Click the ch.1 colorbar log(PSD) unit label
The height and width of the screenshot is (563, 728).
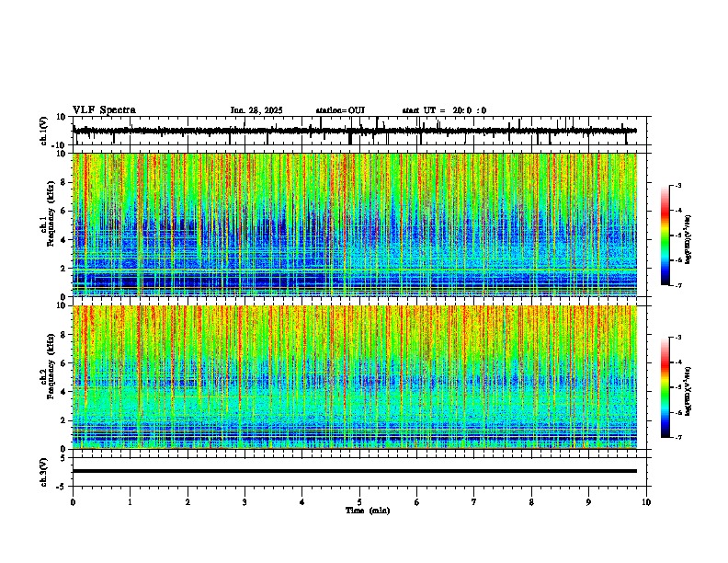(x=688, y=239)
